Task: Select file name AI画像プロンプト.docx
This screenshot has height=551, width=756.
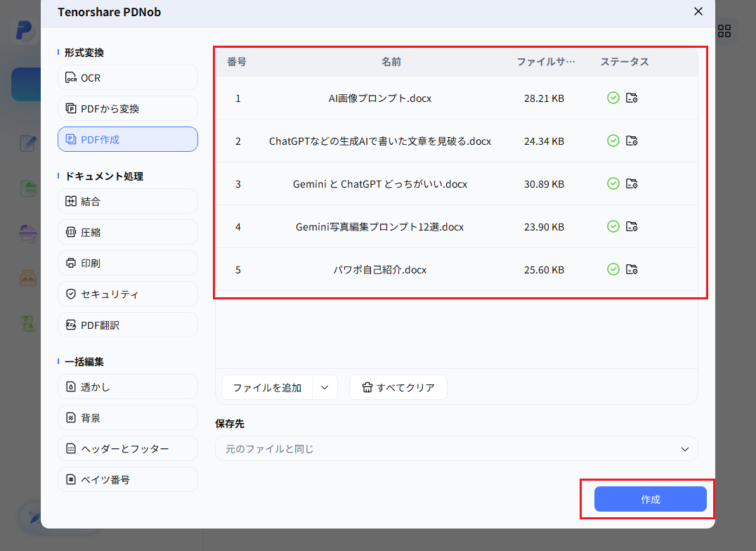Action: (380, 98)
